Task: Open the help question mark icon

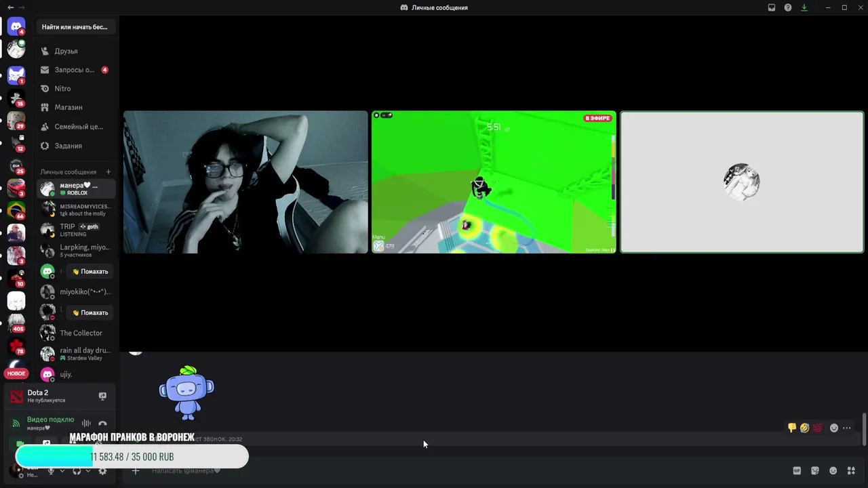Action: [x=788, y=7]
